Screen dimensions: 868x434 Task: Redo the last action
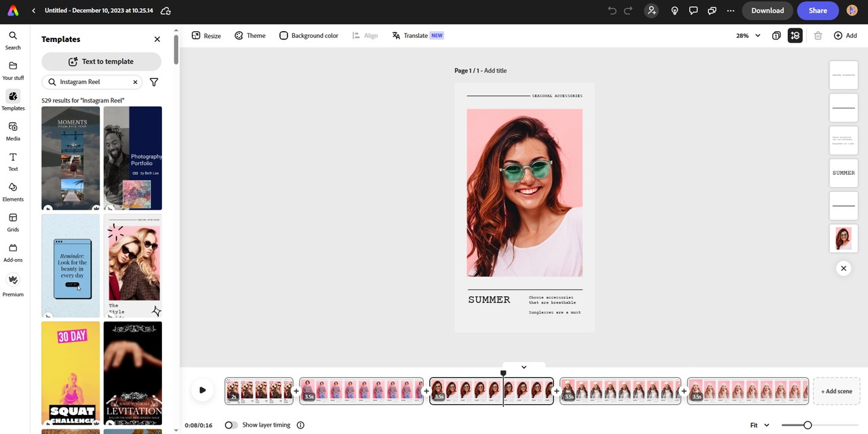click(628, 11)
